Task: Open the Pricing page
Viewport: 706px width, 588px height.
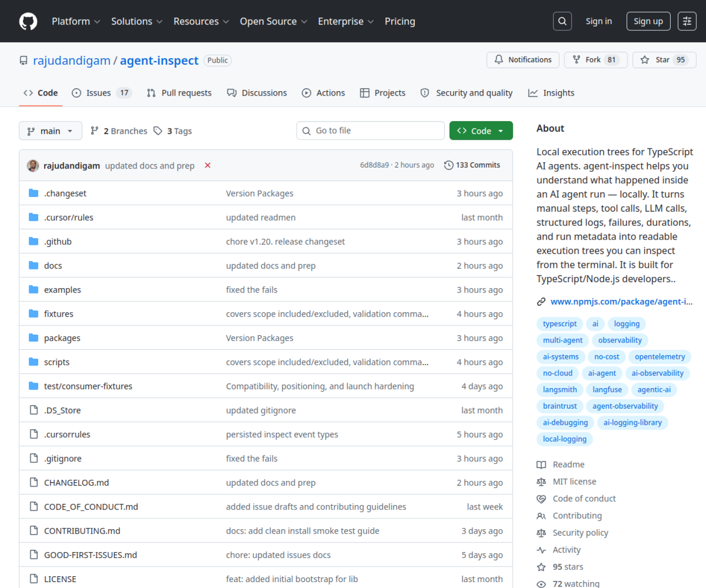Action: (400, 22)
